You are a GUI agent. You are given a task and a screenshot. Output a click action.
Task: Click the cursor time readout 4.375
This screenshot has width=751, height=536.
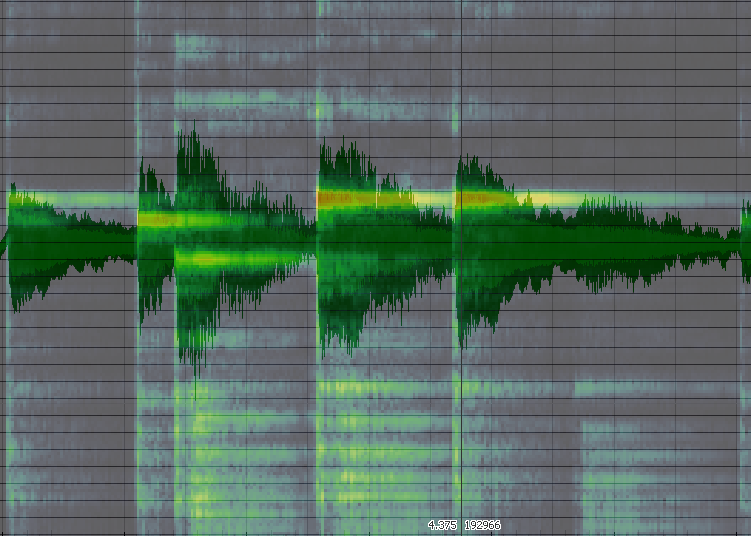(x=442, y=525)
